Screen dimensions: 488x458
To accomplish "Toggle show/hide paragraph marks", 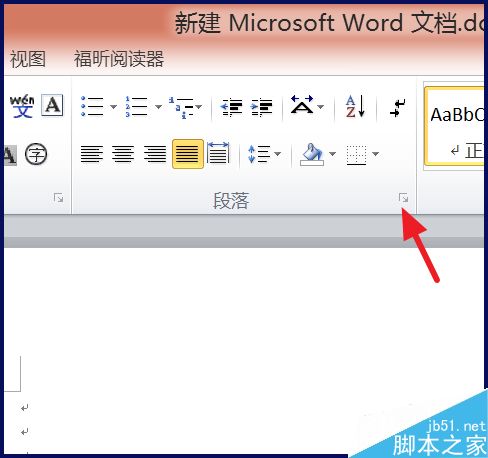I will click(x=398, y=107).
